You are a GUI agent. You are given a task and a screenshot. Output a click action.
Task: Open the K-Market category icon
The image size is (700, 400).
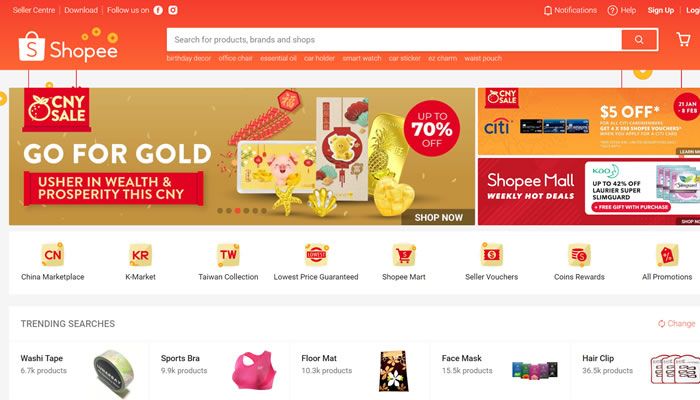click(x=140, y=254)
